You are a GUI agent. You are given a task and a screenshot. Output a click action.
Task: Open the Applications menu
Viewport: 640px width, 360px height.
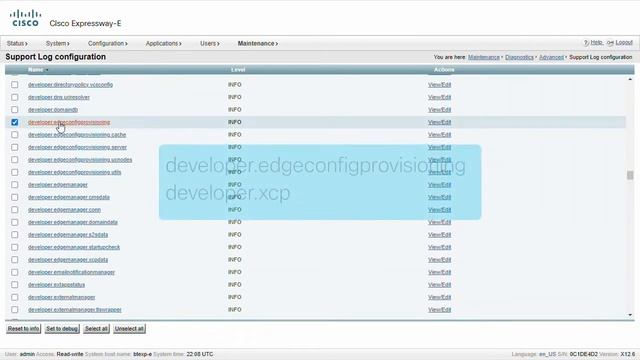coord(164,43)
